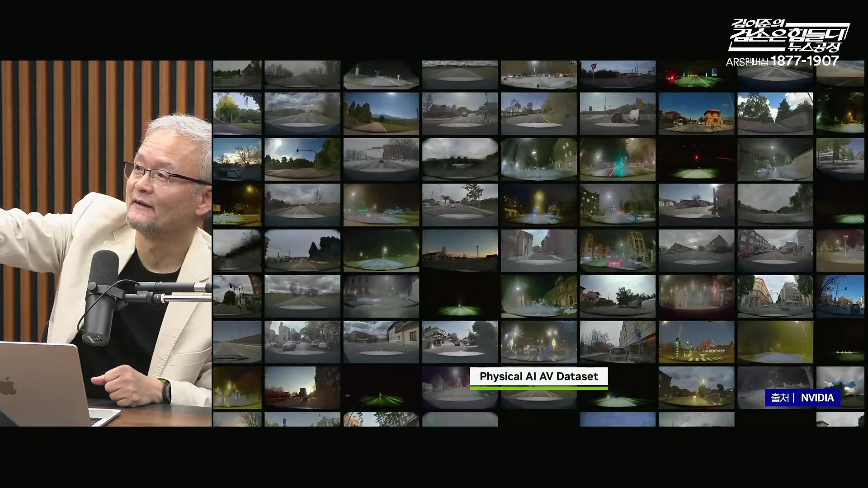Open the white van rear-view thumbnail

[617, 342]
